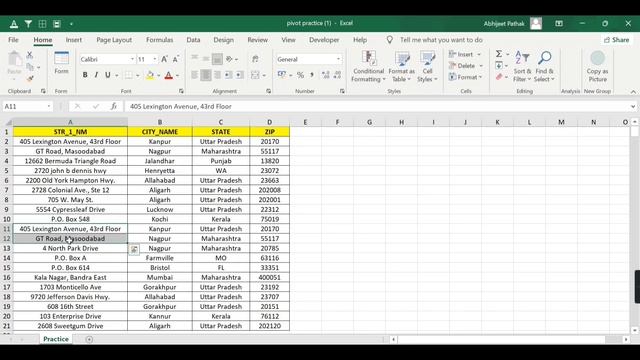The height and width of the screenshot is (360, 640).
Task: Switch to the Page Layout tab
Action: pyautogui.click(x=114, y=40)
